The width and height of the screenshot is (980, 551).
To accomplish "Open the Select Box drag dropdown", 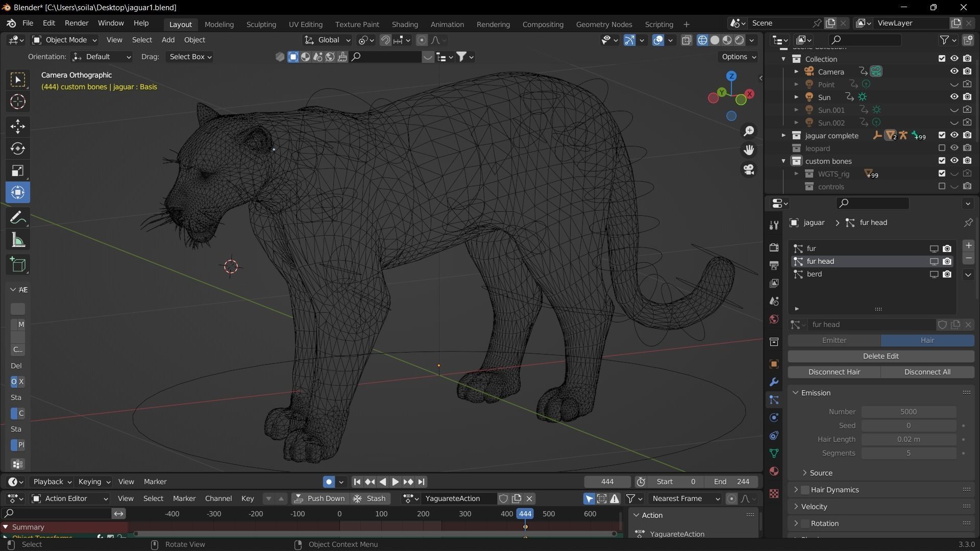I will pyautogui.click(x=190, y=57).
